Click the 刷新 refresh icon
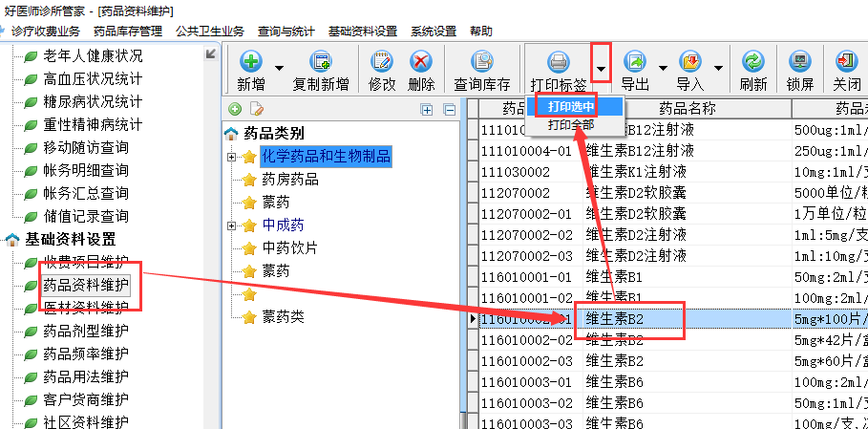The height and width of the screenshot is (429, 868). (x=753, y=60)
